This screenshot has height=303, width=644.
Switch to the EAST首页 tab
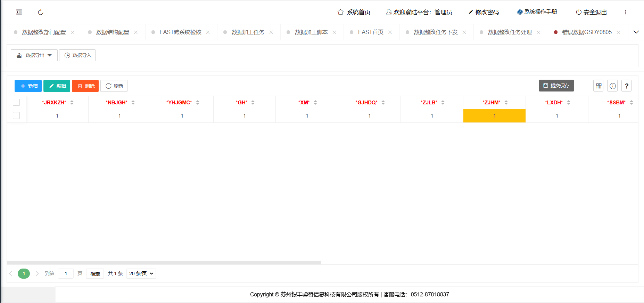click(x=371, y=32)
